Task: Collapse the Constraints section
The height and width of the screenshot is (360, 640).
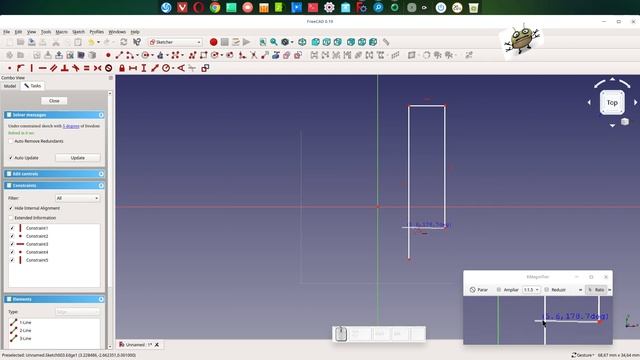Action: click(x=101, y=185)
